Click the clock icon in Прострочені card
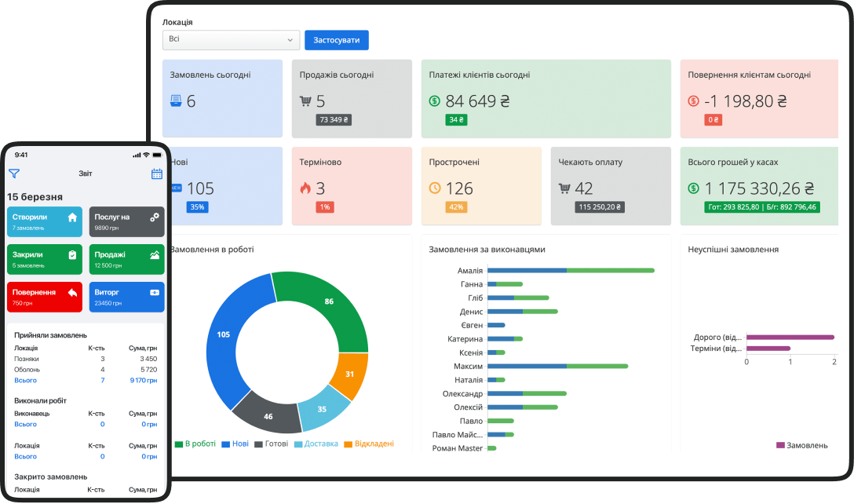854x504 pixels. coord(435,188)
